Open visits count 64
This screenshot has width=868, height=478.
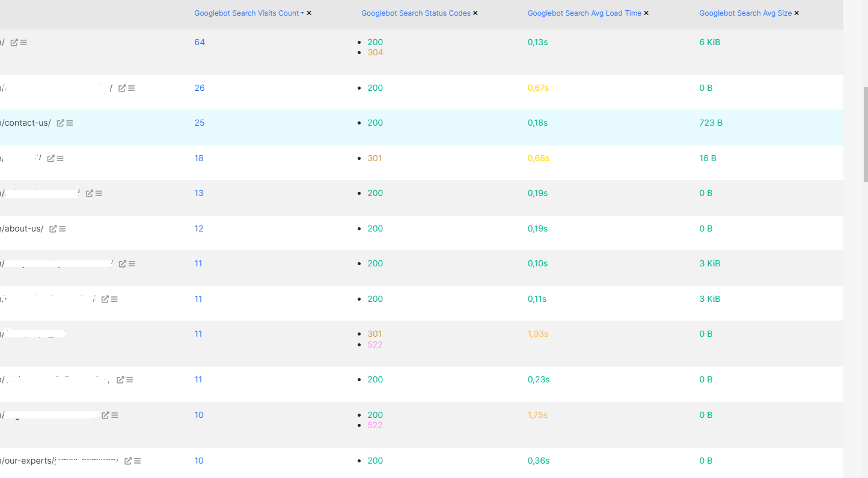pyautogui.click(x=200, y=43)
